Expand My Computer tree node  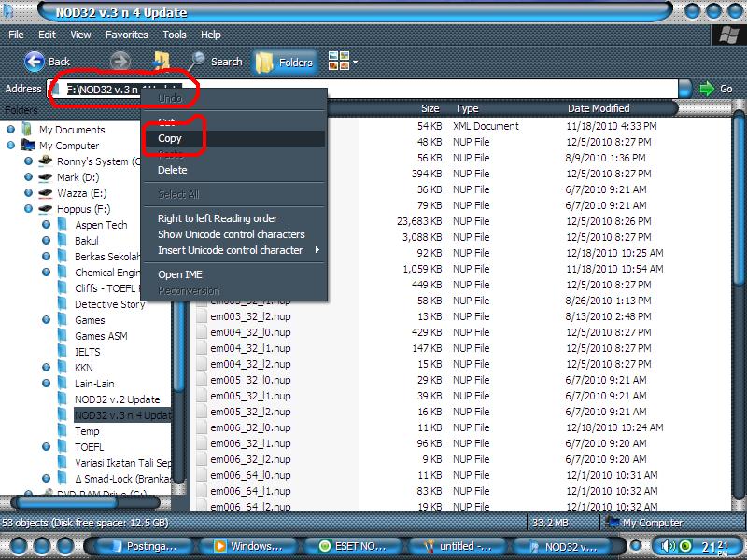coord(10,146)
